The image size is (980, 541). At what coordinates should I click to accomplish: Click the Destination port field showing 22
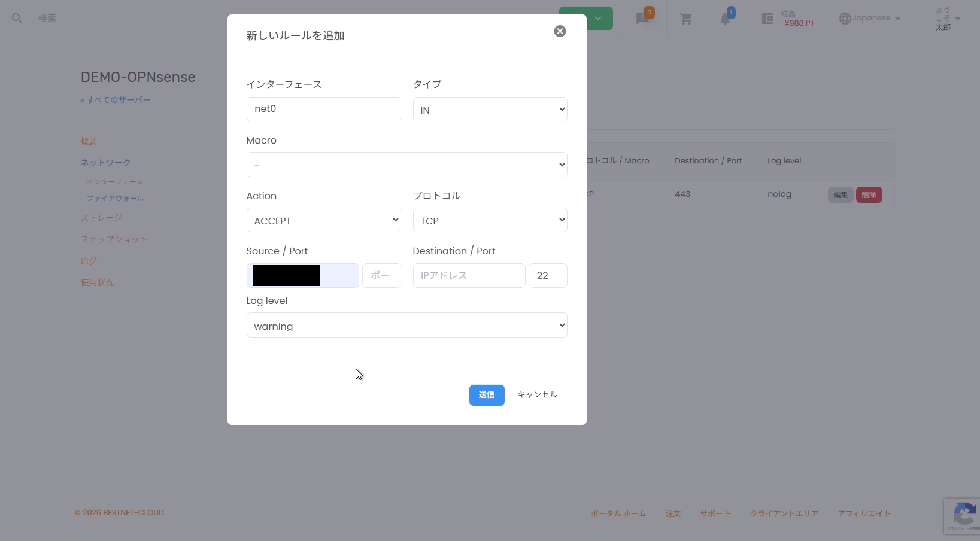pyautogui.click(x=547, y=276)
